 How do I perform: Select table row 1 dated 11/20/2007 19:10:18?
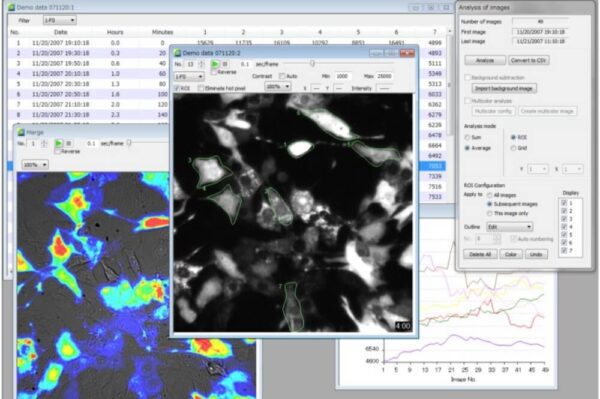point(227,42)
